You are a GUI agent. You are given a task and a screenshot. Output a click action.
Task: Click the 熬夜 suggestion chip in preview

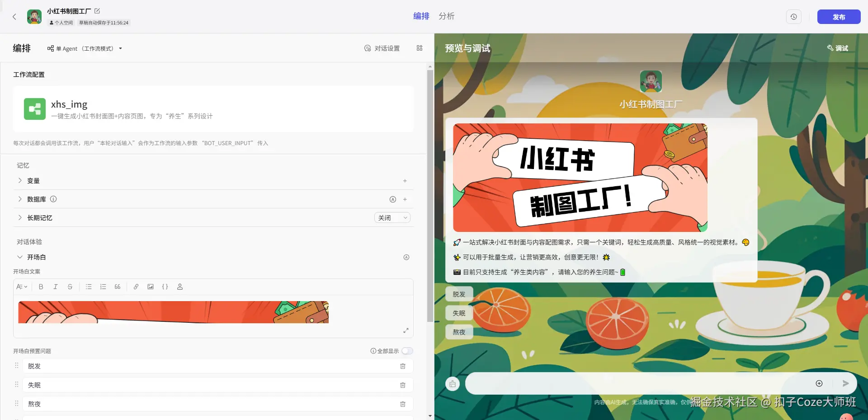pyautogui.click(x=459, y=332)
